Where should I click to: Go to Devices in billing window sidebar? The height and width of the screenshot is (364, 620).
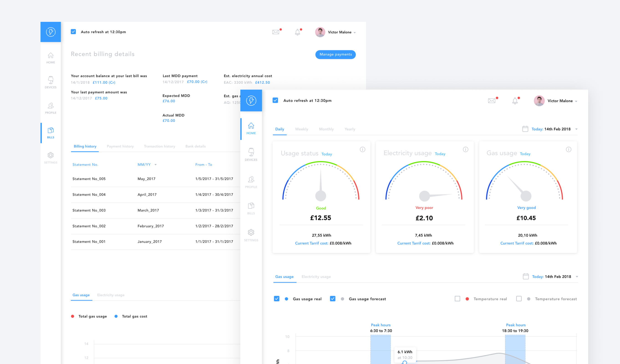point(51,82)
